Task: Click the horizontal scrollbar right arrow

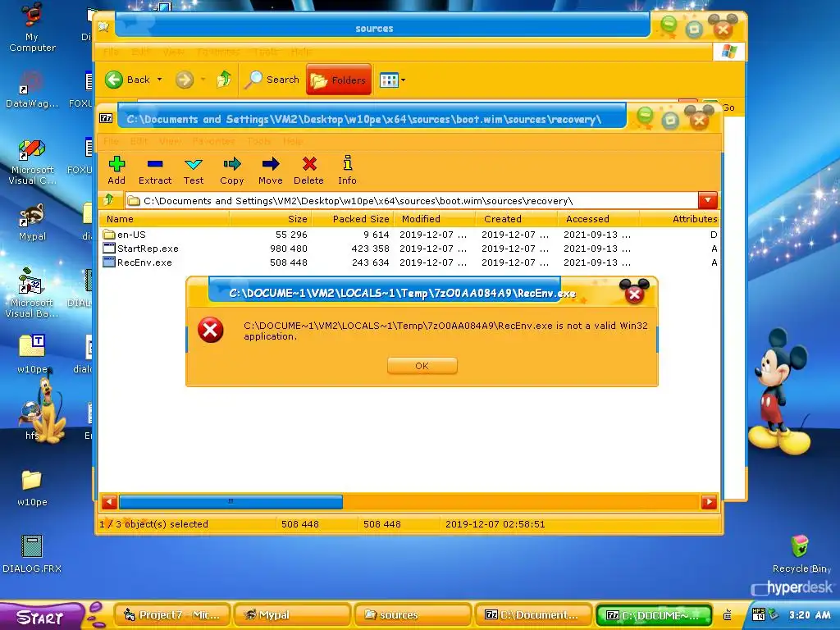Action: (x=709, y=502)
